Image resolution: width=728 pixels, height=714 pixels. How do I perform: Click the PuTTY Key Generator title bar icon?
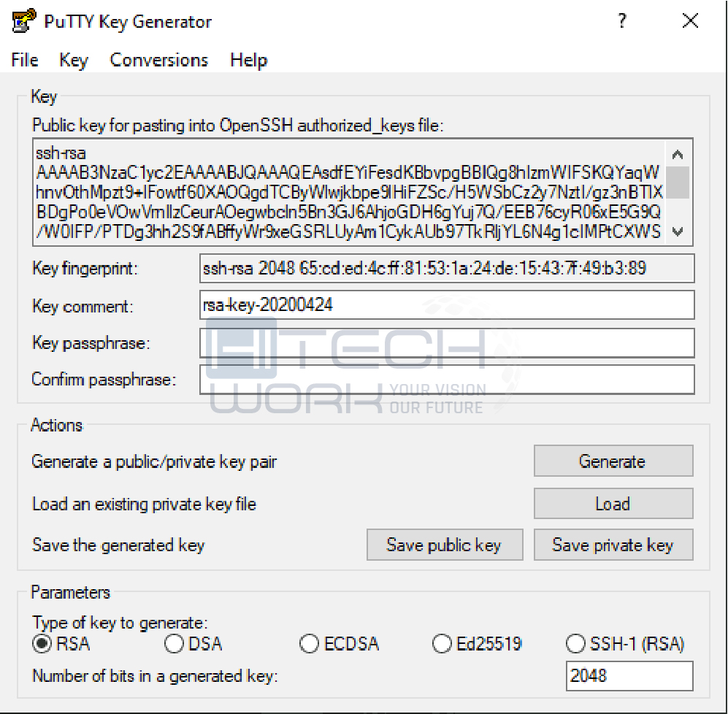[23, 20]
